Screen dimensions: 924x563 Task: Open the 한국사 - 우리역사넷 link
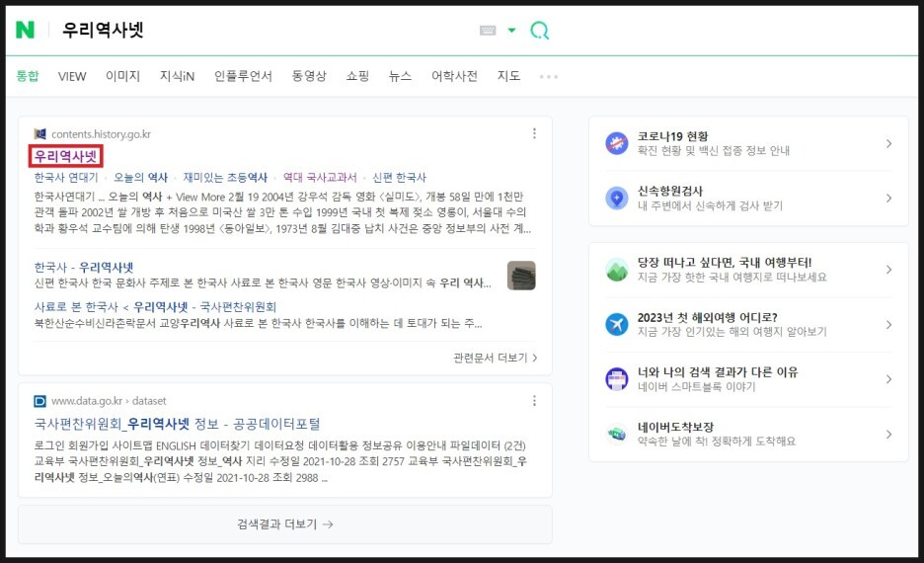point(84,267)
